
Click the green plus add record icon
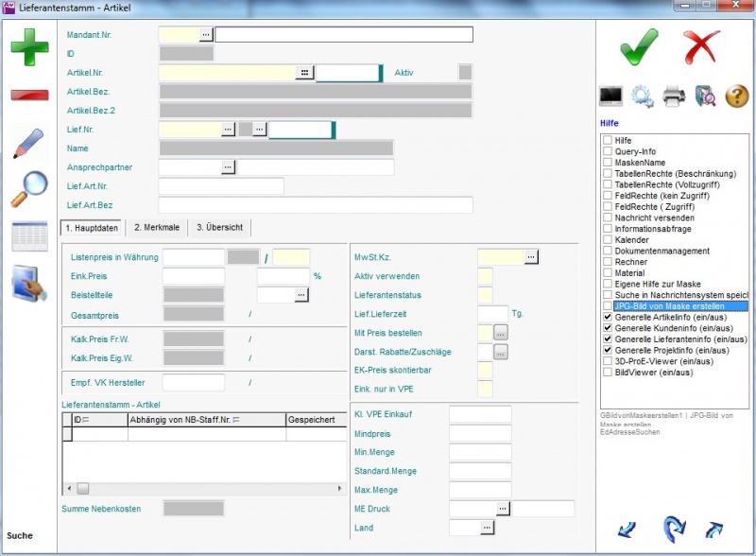(29, 47)
